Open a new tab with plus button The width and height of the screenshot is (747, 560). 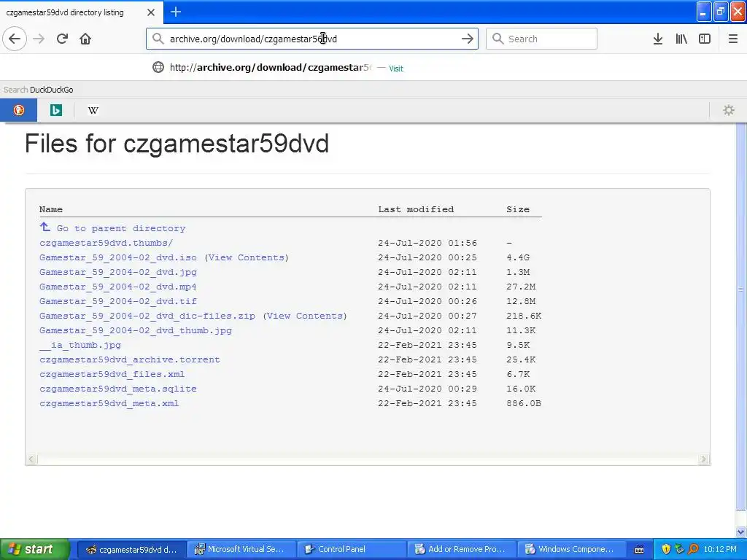pos(175,12)
